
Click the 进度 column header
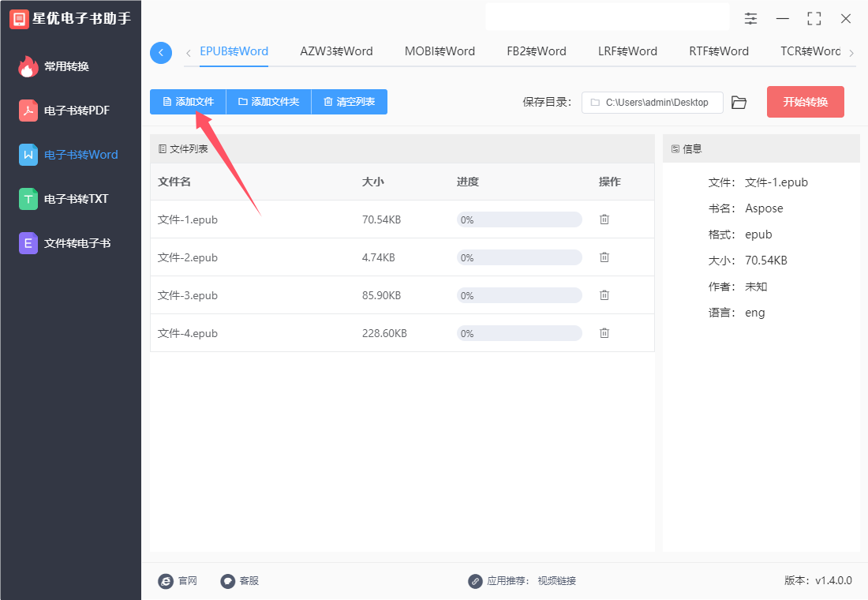coord(468,182)
